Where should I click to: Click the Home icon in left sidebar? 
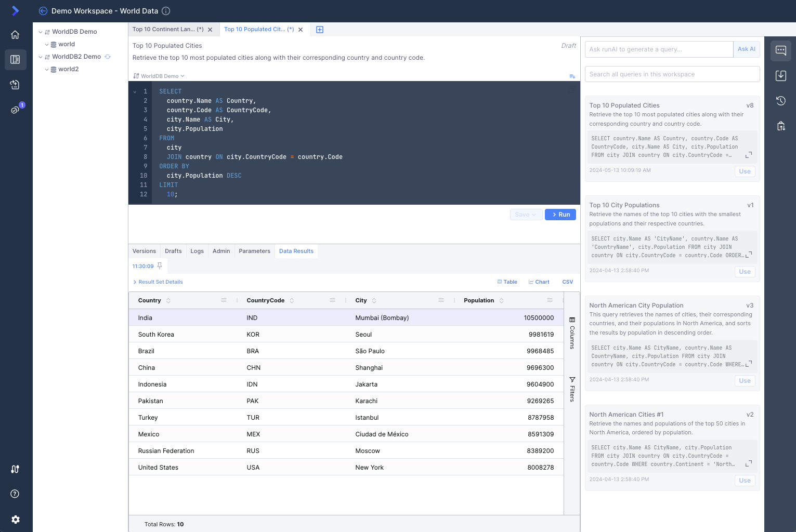point(15,35)
